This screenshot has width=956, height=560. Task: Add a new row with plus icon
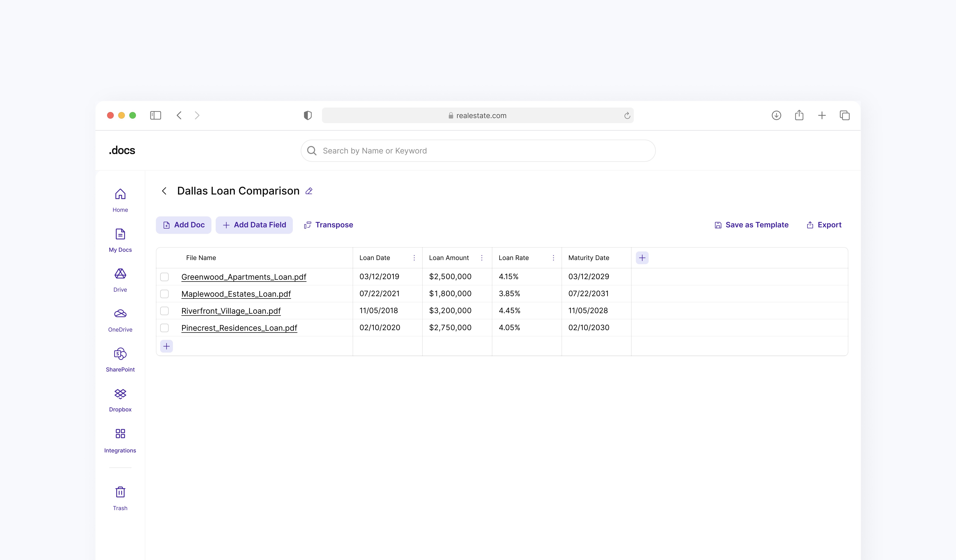pos(166,346)
